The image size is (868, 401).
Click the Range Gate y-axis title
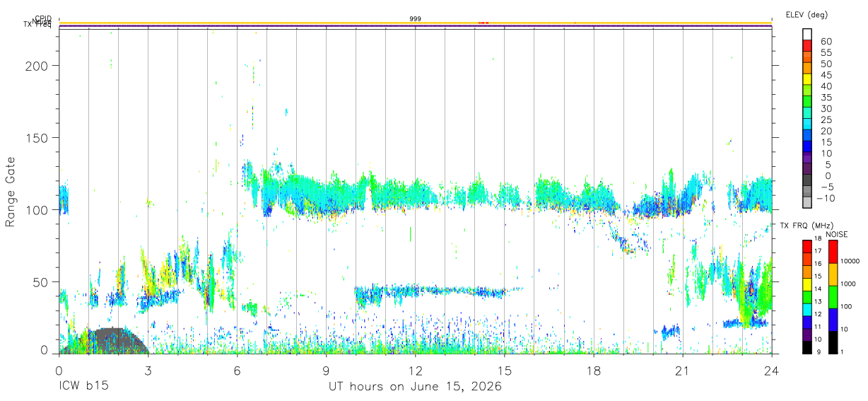click(x=11, y=192)
